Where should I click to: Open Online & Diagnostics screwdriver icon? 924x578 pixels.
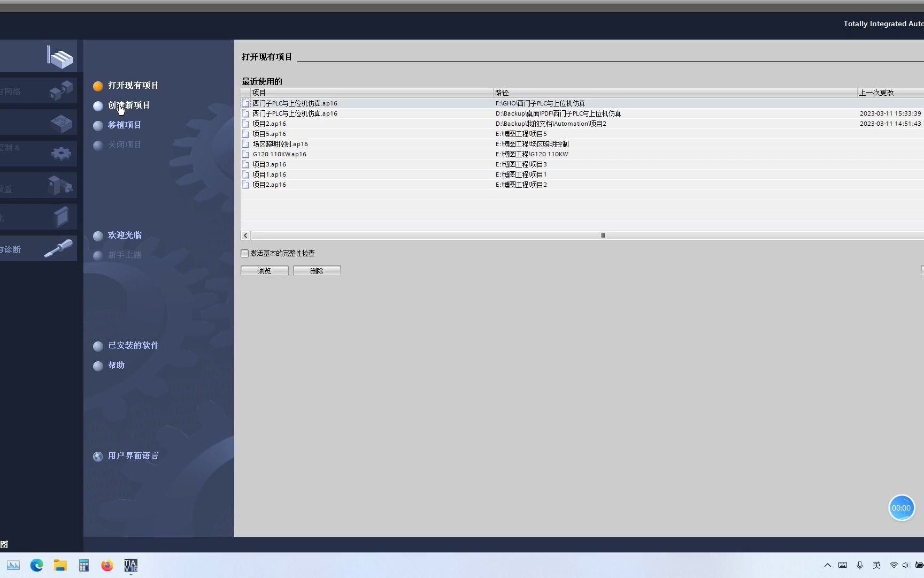click(58, 248)
